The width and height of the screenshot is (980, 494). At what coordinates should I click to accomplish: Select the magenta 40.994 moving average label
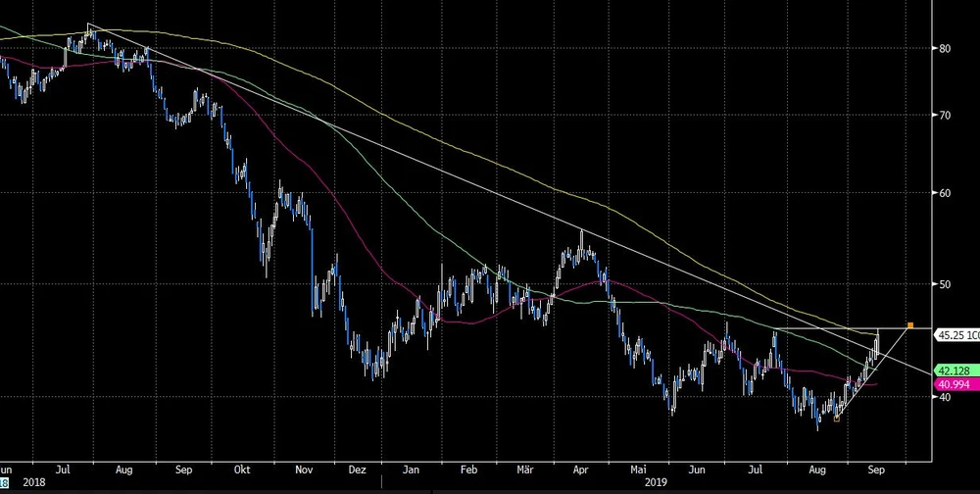[x=956, y=384]
